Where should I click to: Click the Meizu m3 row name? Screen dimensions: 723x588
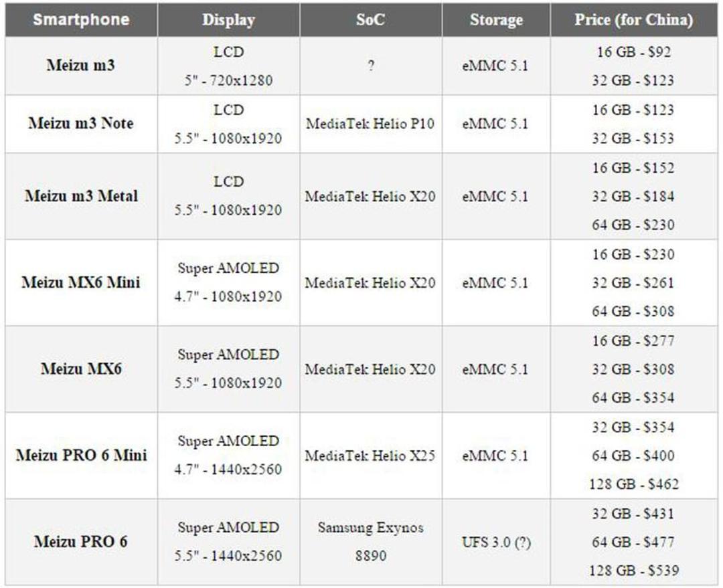pos(81,65)
